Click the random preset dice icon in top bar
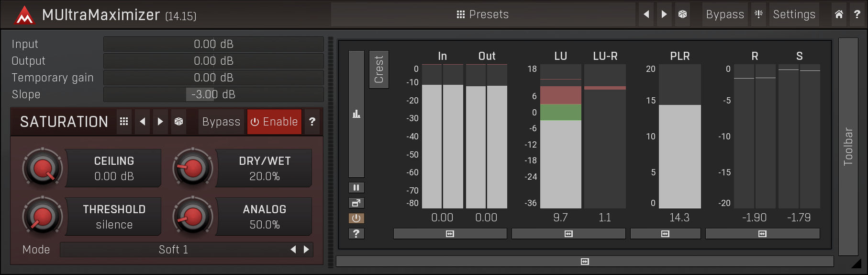 click(x=682, y=14)
